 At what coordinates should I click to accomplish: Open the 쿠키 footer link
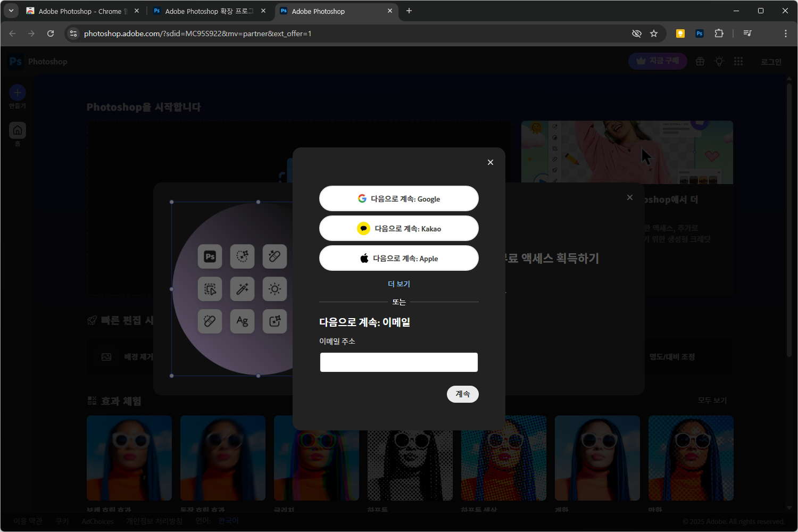coord(62,521)
